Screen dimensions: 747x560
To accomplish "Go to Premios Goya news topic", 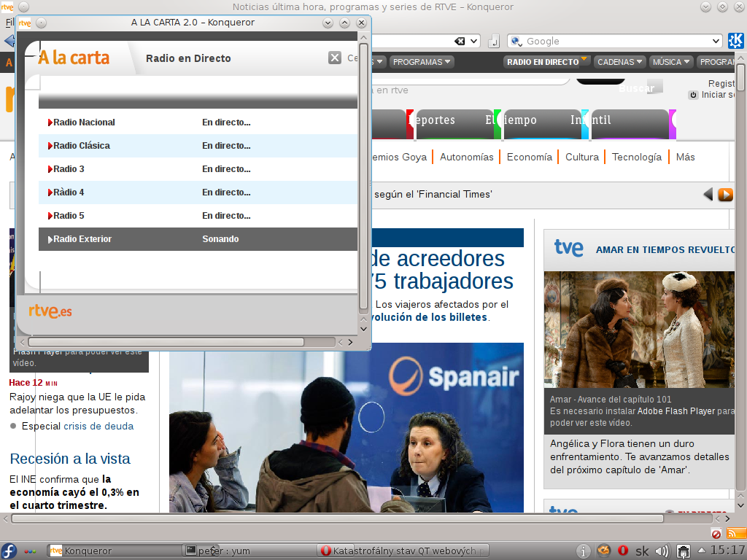I will tap(398, 157).
